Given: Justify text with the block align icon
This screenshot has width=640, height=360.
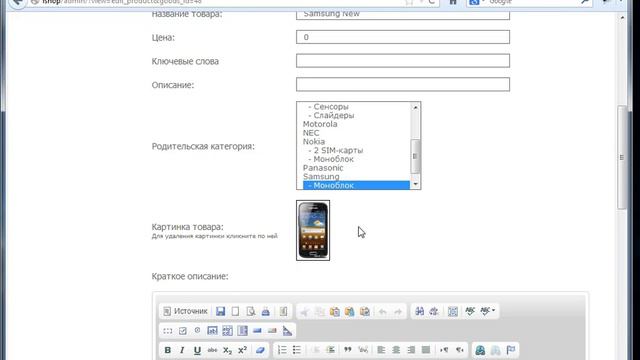Looking at the screenshot, I should coord(426,350).
